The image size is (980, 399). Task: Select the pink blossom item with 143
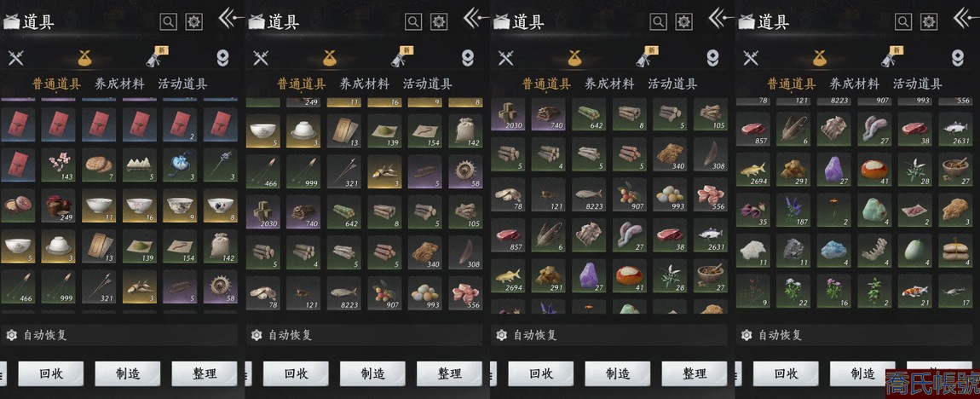pyautogui.click(x=58, y=165)
